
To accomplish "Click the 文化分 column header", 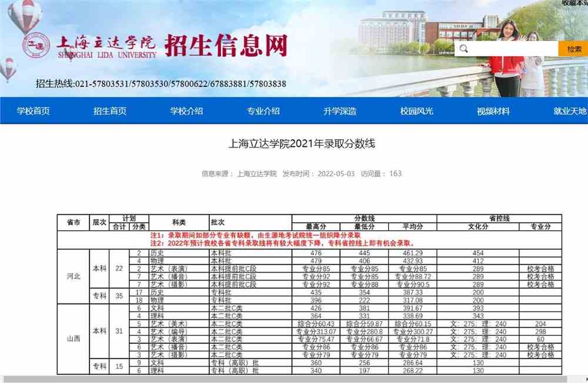I will tap(478, 227).
